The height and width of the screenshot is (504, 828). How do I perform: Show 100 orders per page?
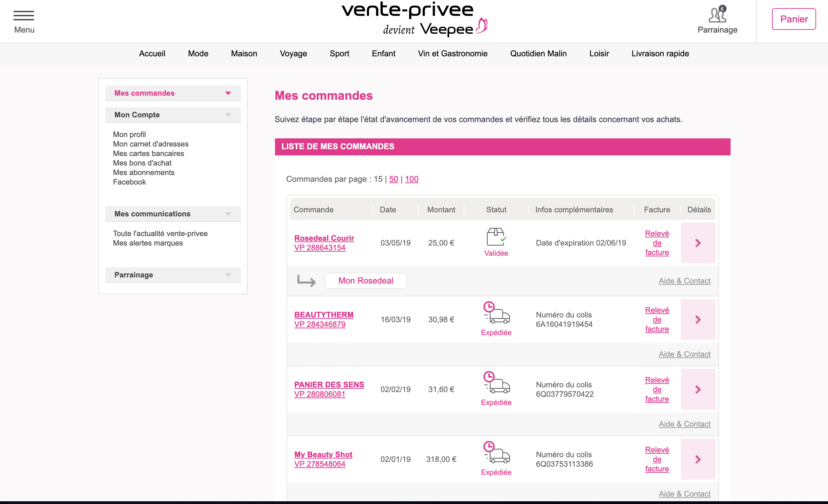(x=412, y=179)
